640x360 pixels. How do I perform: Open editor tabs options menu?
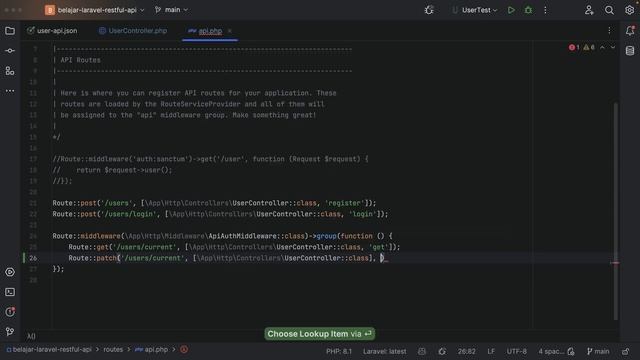click(609, 31)
